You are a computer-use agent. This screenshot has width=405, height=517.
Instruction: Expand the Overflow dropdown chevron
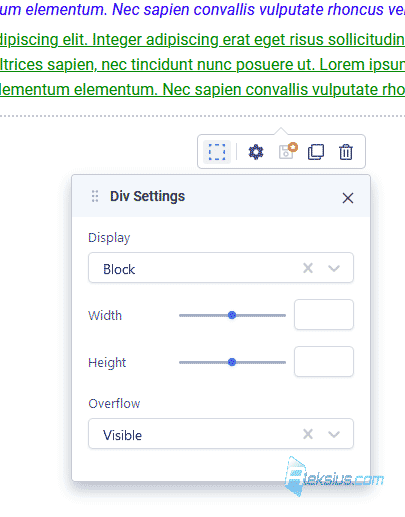(334, 434)
